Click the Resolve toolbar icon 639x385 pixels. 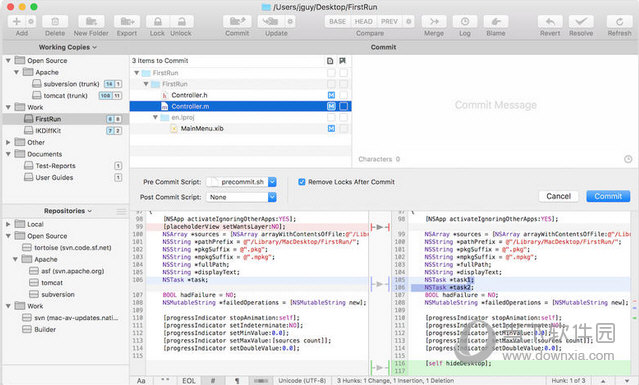click(x=581, y=21)
